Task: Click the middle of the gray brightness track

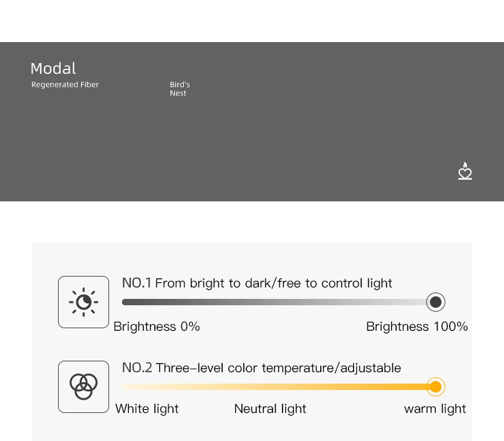Action: coord(274,302)
